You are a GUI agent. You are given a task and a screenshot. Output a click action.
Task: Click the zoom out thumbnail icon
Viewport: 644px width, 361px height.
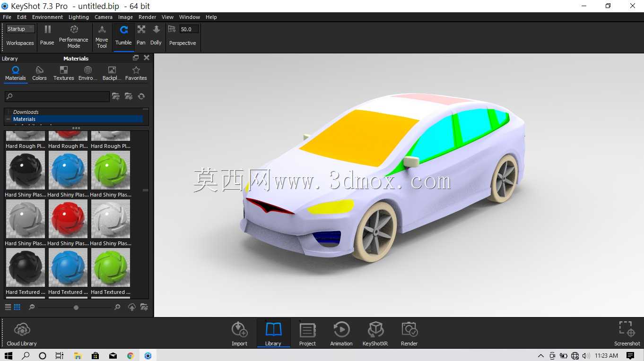(x=32, y=307)
